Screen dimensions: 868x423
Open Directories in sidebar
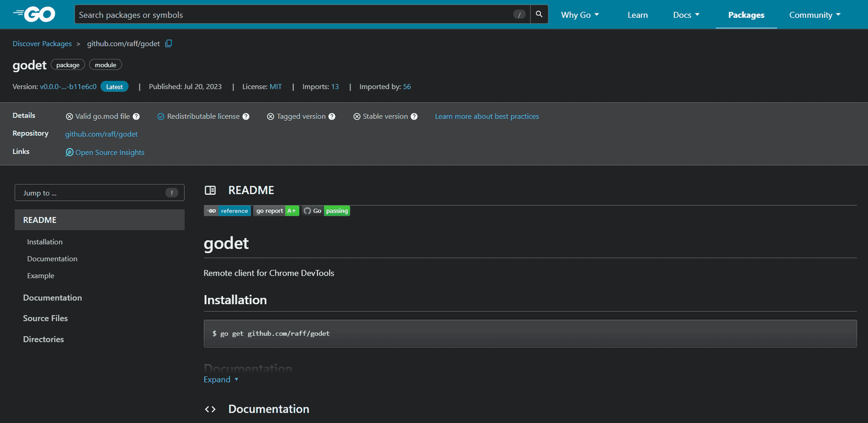click(x=43, y=339)
